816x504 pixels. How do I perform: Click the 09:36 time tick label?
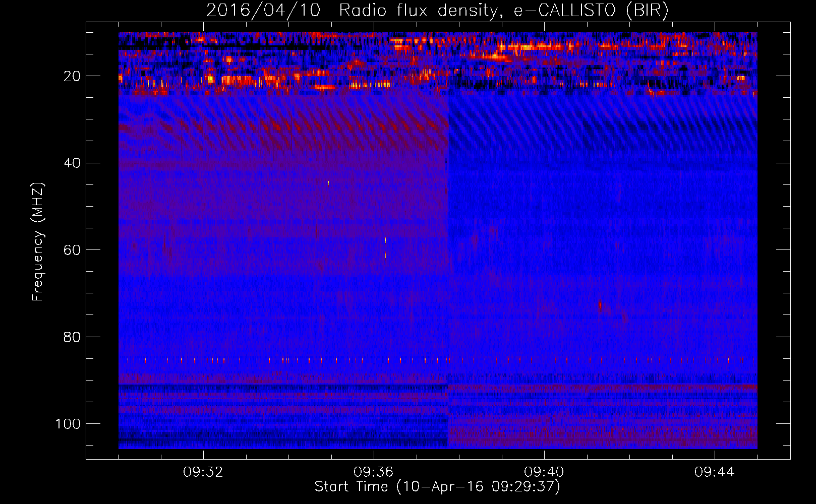[374, 472]
